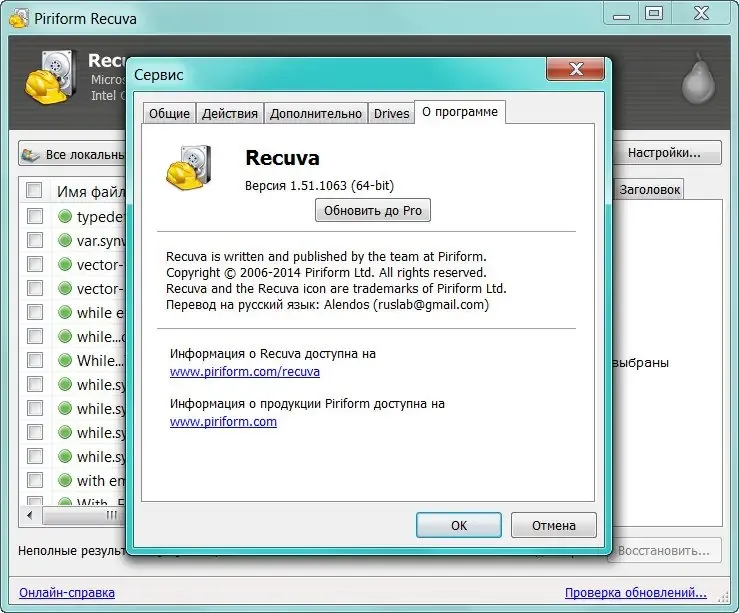Click the Восстановить... button
The width and height of the screenshot is (739, 613).
(664, 550)
